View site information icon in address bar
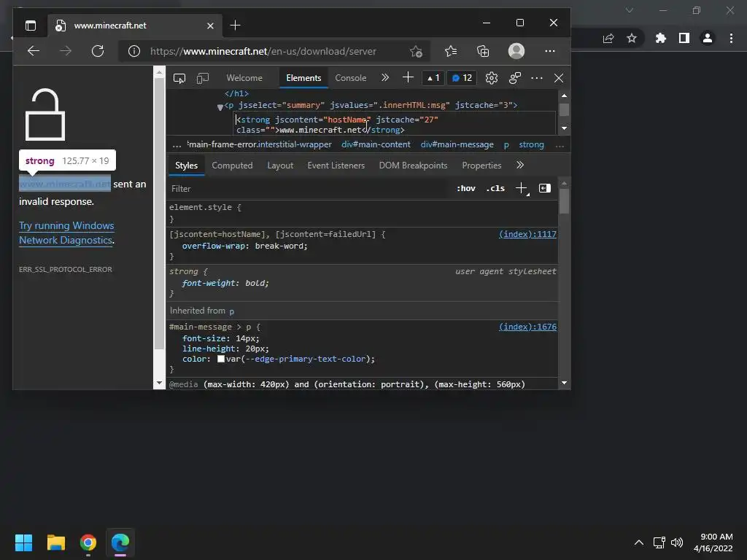 (x=134, y=51)
